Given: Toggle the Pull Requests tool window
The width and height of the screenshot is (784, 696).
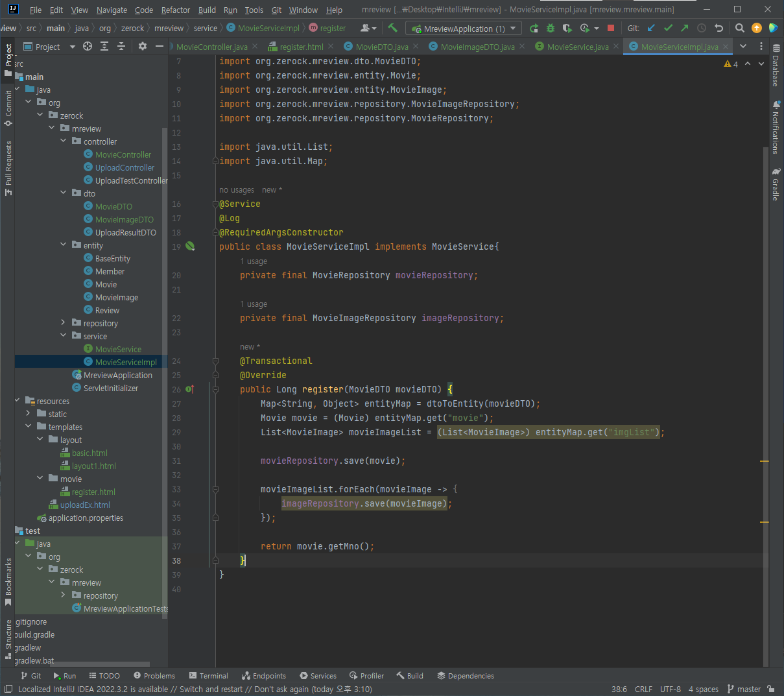Looking at the screenshot, I should tap(8, 168).
